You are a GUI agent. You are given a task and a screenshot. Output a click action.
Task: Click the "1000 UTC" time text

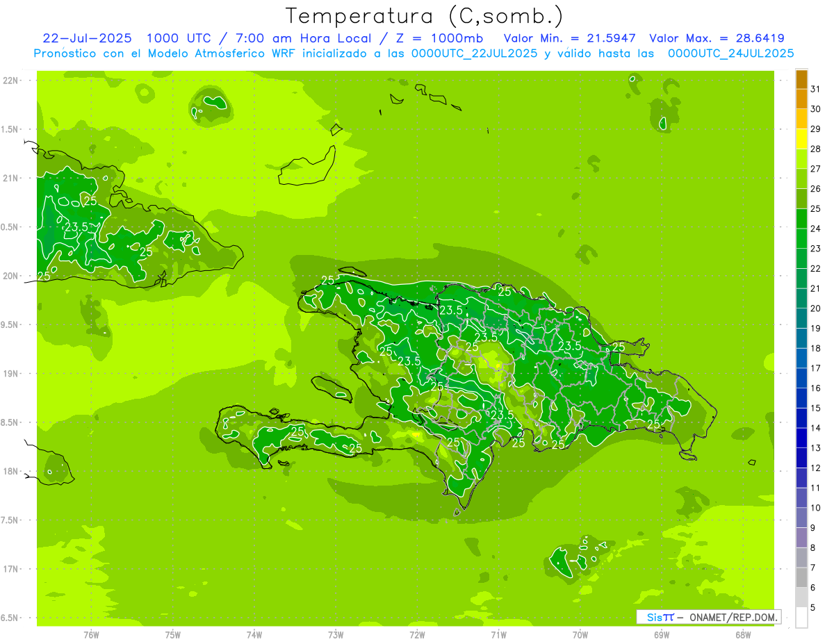tap(179, 38)
